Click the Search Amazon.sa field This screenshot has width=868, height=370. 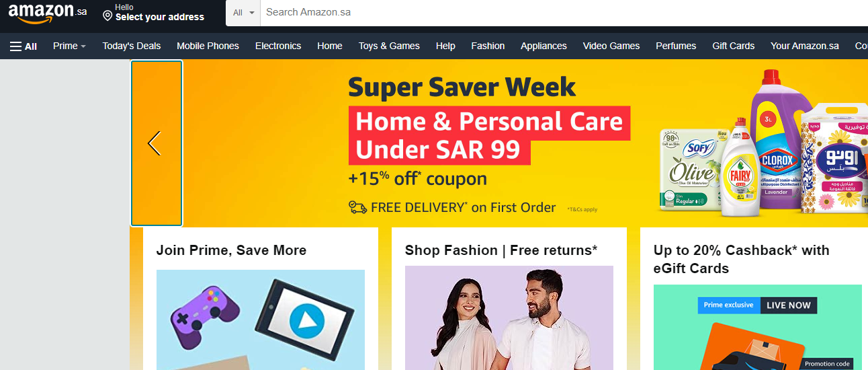click(564, 13)
